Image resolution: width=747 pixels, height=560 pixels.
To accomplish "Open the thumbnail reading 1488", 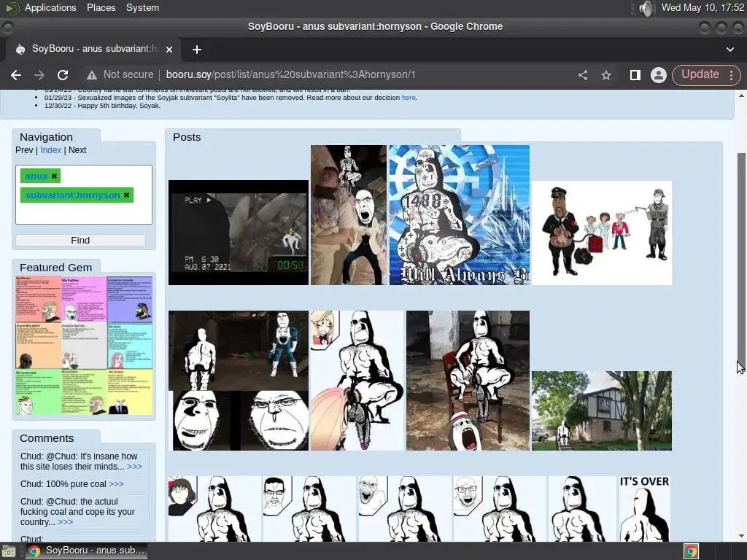I will click(460, 215).
